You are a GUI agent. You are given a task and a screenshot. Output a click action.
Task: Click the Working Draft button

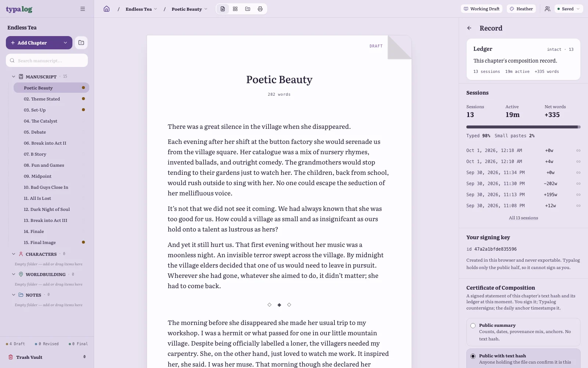482,9
